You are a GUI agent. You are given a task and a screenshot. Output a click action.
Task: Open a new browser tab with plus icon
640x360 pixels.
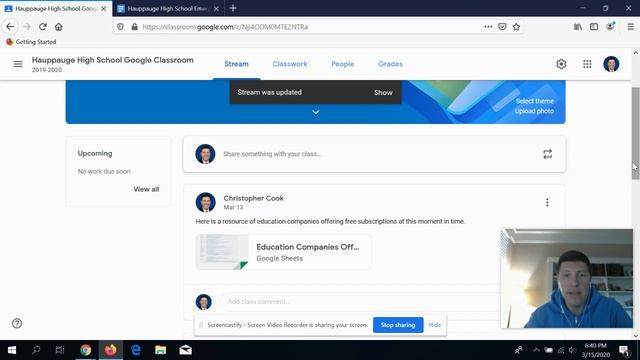click(233, 8)
